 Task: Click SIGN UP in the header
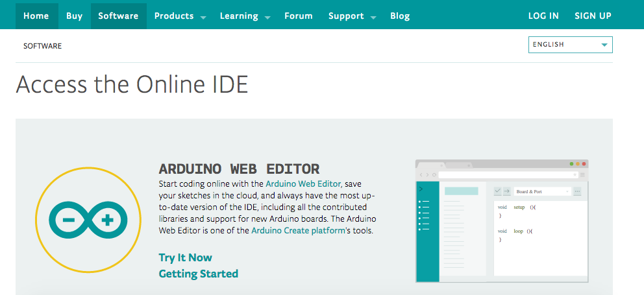point(593,16)
